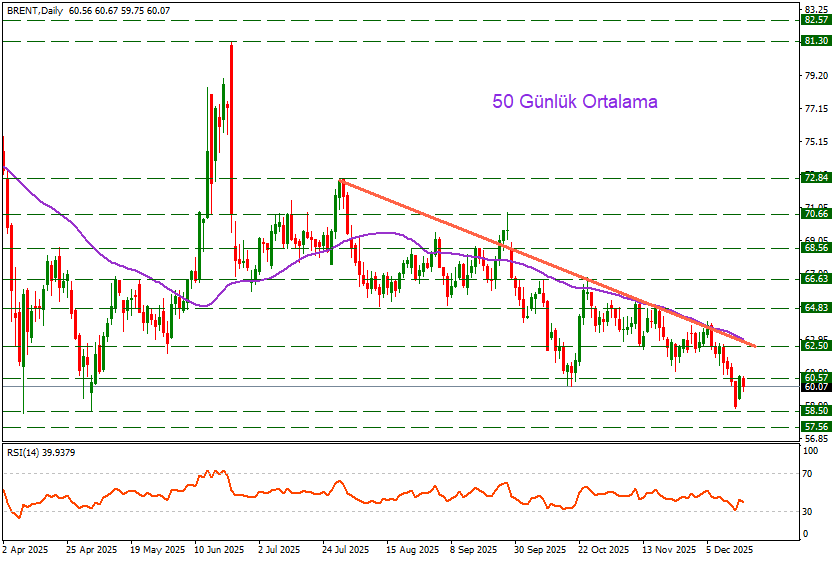Screen dimensions: 839x561
Task: Select the 68.56 price level tag
Action: (816, 248)
